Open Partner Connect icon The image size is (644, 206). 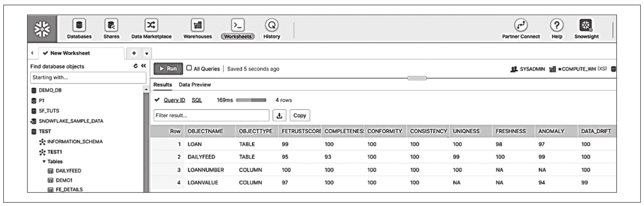(521, 26)
